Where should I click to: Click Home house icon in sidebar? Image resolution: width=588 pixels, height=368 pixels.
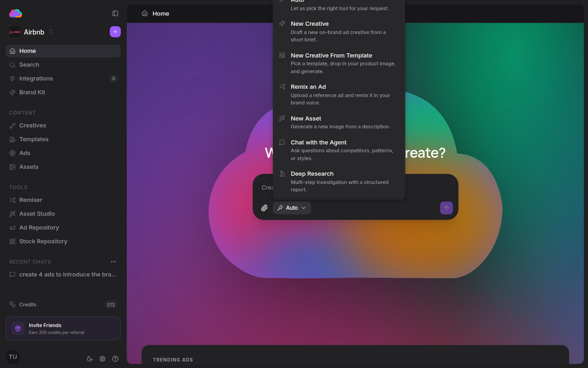pyautogui.click(x=12, y=51)
